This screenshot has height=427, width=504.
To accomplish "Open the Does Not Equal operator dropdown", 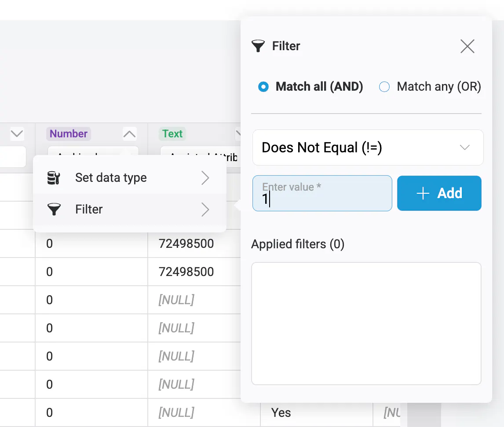I will click(x=368, y=147).
